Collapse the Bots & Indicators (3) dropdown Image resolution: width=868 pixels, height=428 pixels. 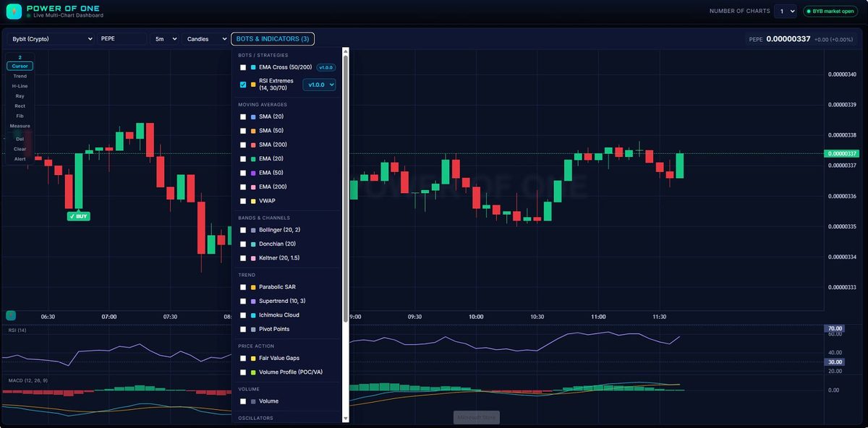tap(273, 39)
